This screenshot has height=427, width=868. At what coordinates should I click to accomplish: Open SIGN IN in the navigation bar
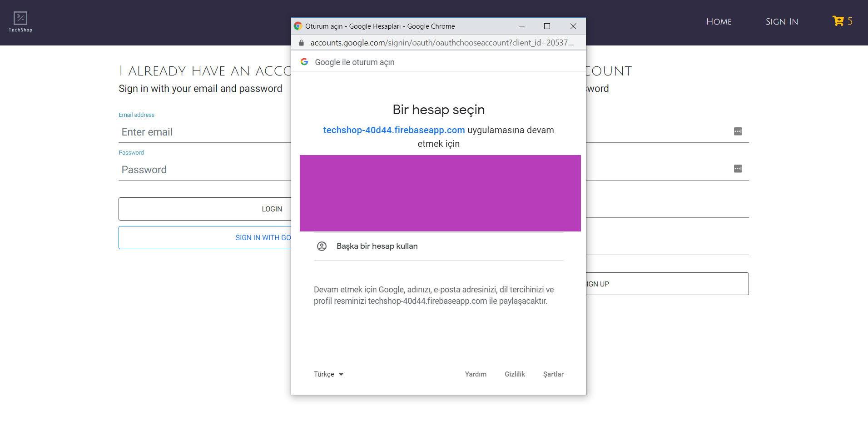point(782,21)
